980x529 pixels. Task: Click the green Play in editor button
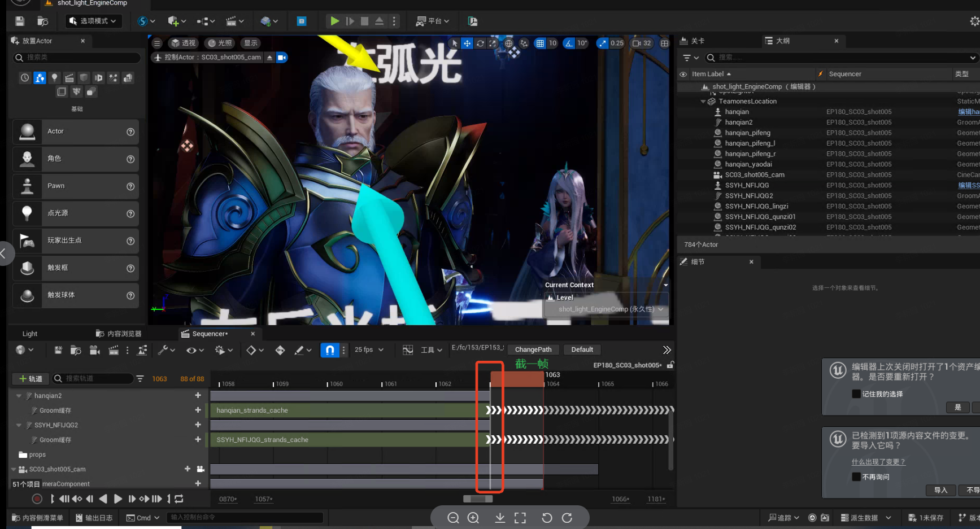(334, 21)
